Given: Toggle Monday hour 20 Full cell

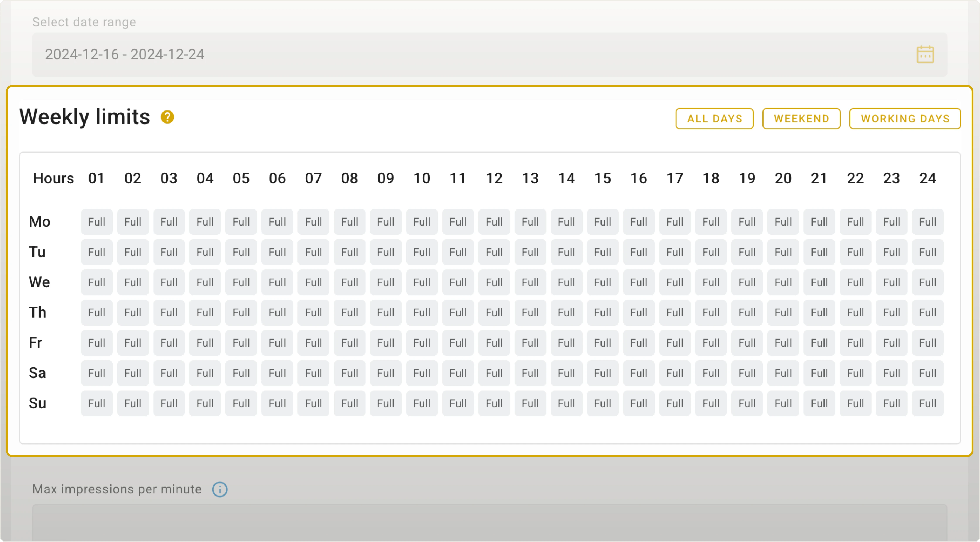Looking at the screenshot, I should pos(783,222).
